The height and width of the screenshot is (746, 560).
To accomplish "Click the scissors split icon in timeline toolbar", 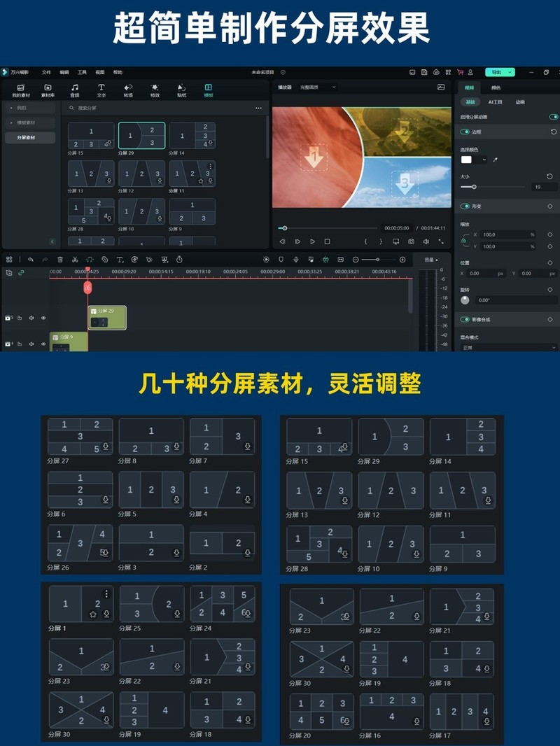I will coord(75,260).
